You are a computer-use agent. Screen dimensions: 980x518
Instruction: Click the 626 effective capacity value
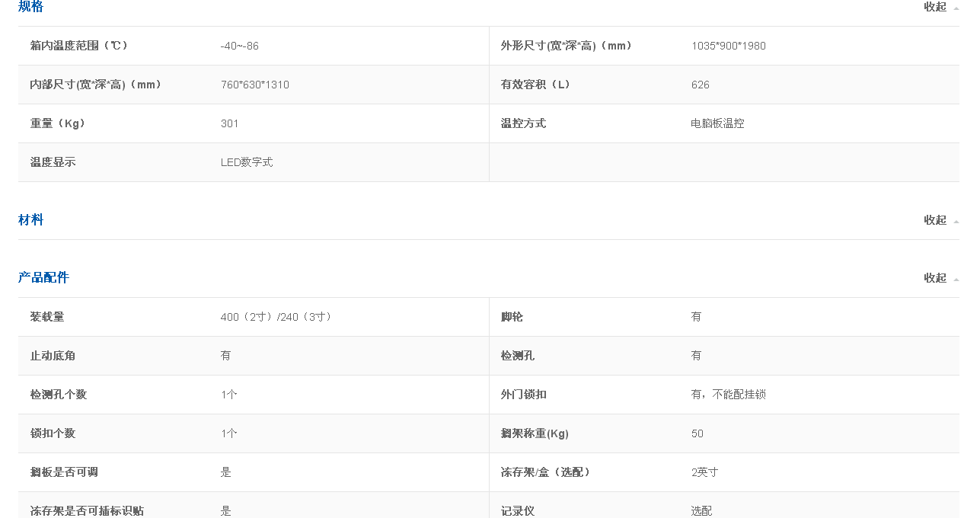(699, 84)
